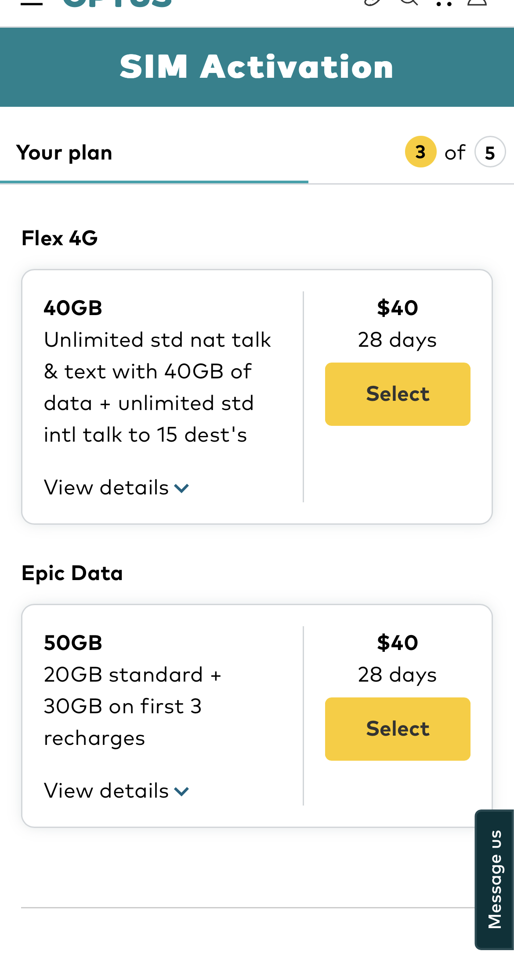Click the Flex 4G section heading
The height and width of the screenshot is (980, 514).
tap(60, 238)
